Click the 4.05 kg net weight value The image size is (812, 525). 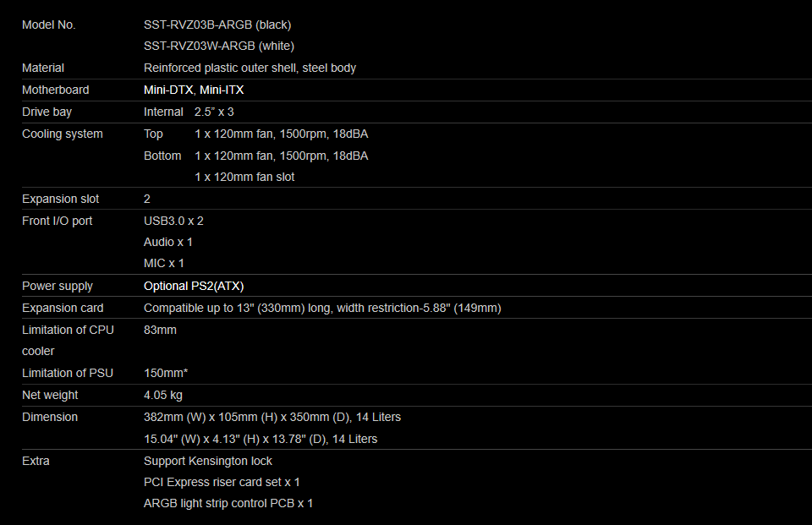pyautogui.click(x=163, y=395)
